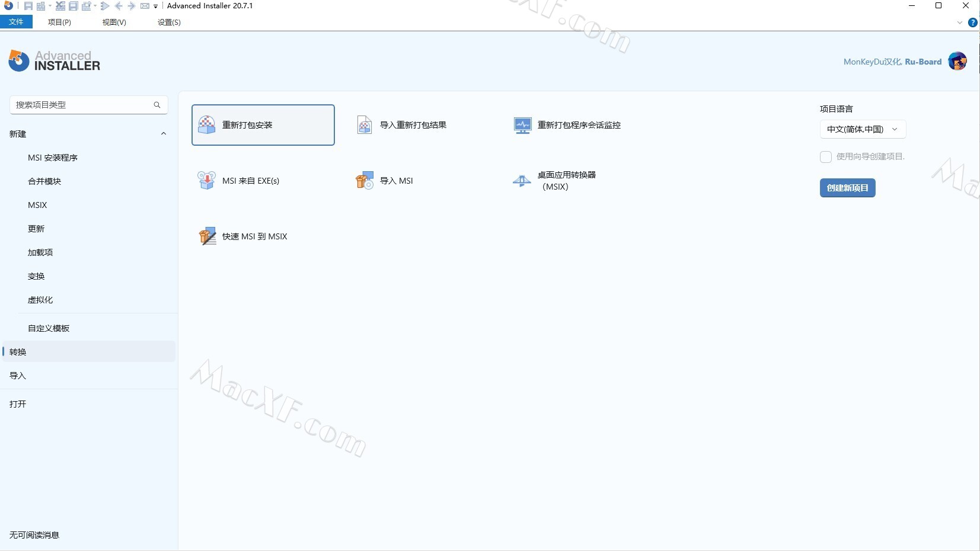Image resolution: width=980 pixels, height=551 pixels.
Task: Open the 文件 menu tab
Action: coord(16,22)
